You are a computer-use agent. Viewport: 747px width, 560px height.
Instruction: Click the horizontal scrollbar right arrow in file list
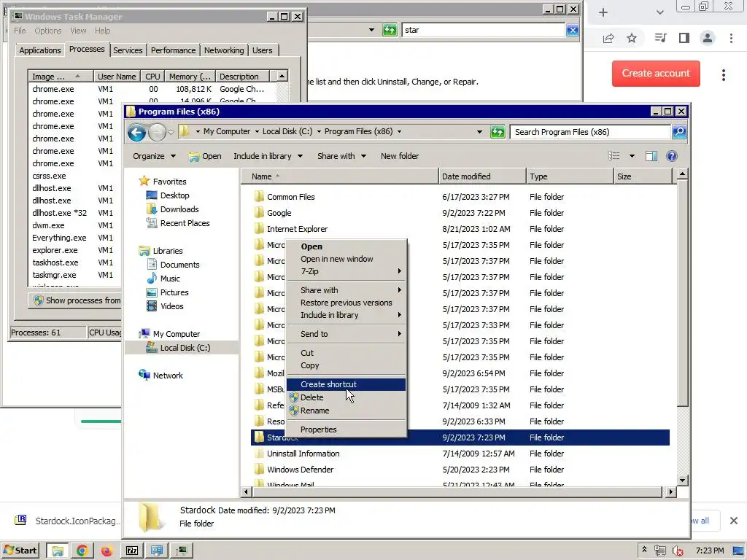[671, 492]
